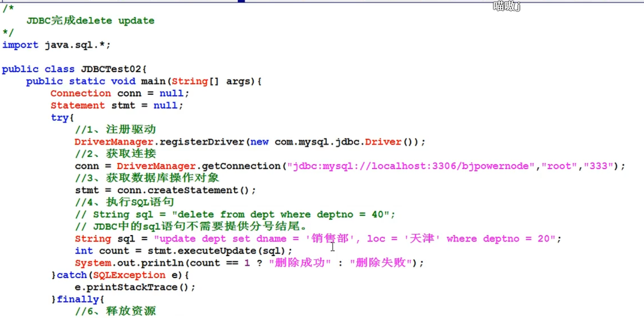Click the "删除失败" string literal
Viewport: 644px width, 318px height.
(x=381, y=263)
